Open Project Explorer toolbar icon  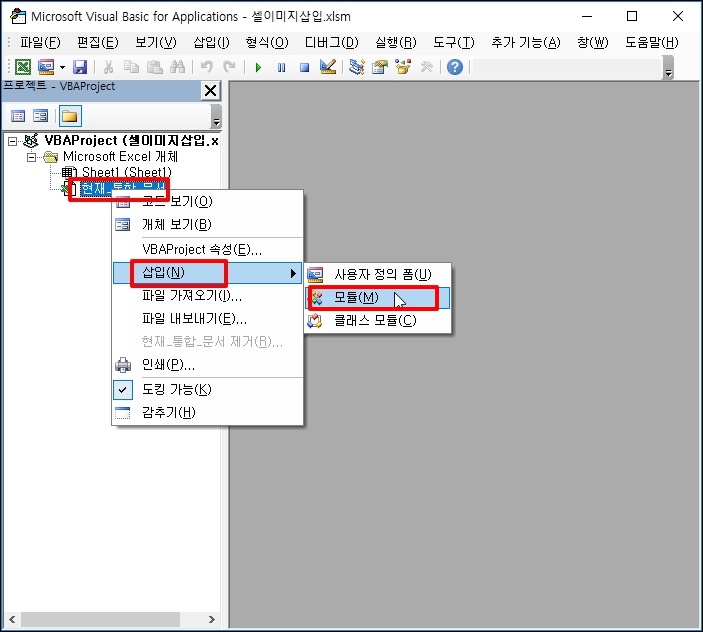357,67
